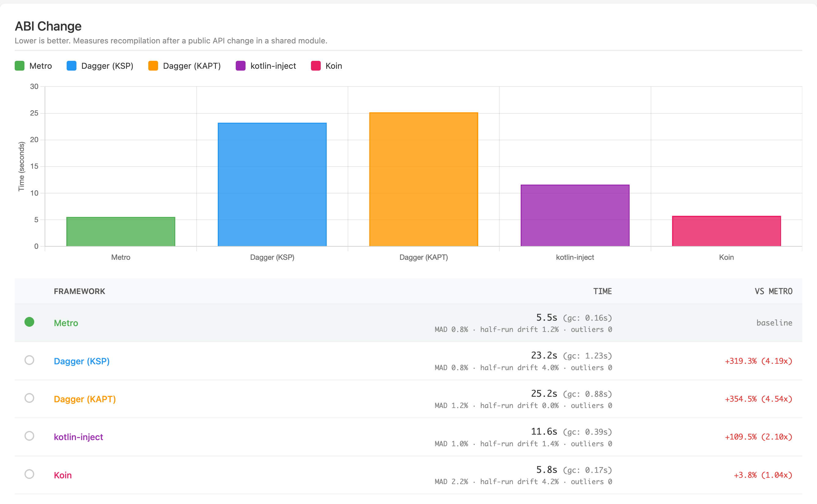Image resolution: width=817 pixels, height=504 pixels.
Task: Click the Dagger (KSP) legend label text
Action: tap(107, 66)
